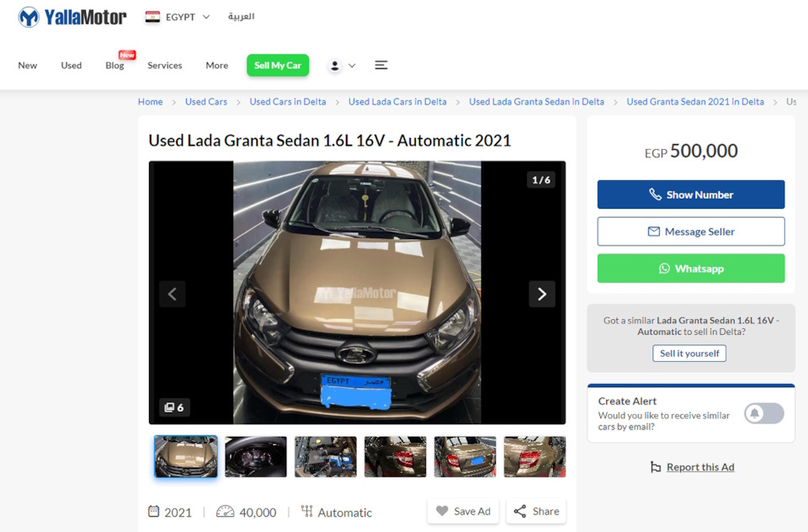Screen dimensions: 808x532
Task: Open the New cars menu
Action: (x=27, y=66)
